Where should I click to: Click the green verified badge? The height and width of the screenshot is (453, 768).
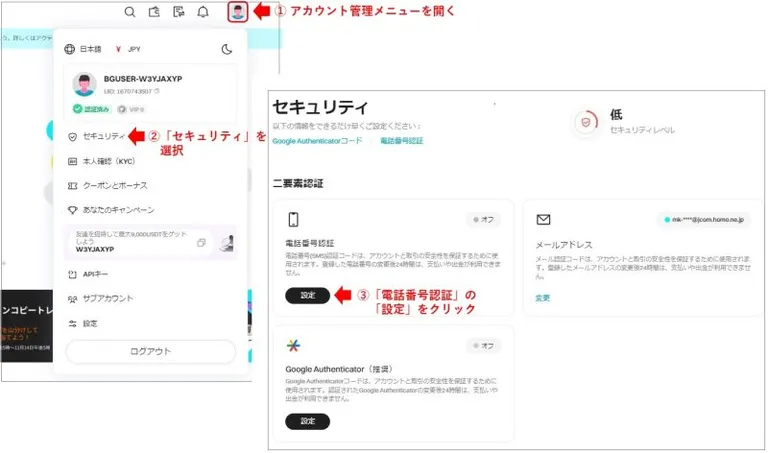(x=92, y=109)
